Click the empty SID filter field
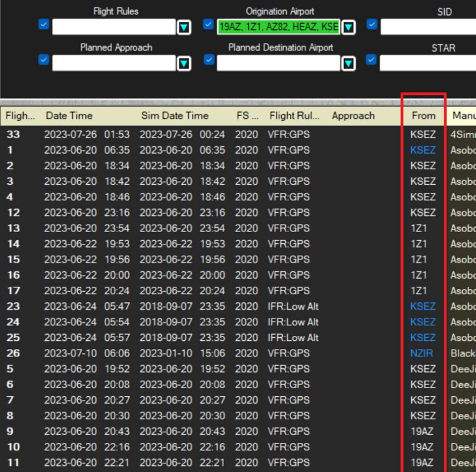Viewport: 476px width, 472px height. [x=428, y=27]
